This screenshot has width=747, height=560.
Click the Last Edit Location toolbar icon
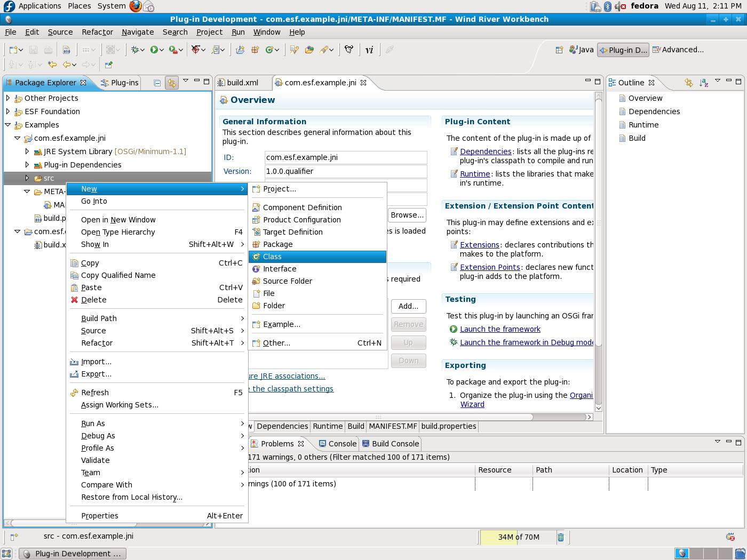pyautogui.click(x=52, y=65)
